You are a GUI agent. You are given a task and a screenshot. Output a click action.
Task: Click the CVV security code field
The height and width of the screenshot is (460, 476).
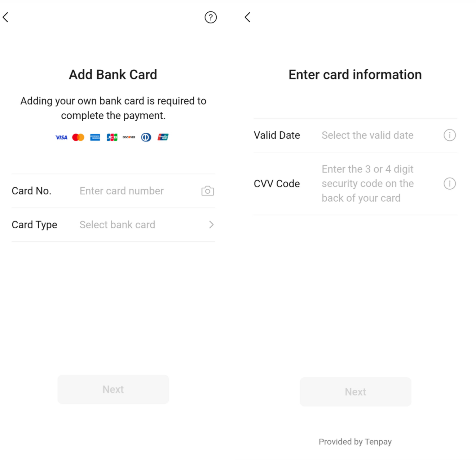368,183
